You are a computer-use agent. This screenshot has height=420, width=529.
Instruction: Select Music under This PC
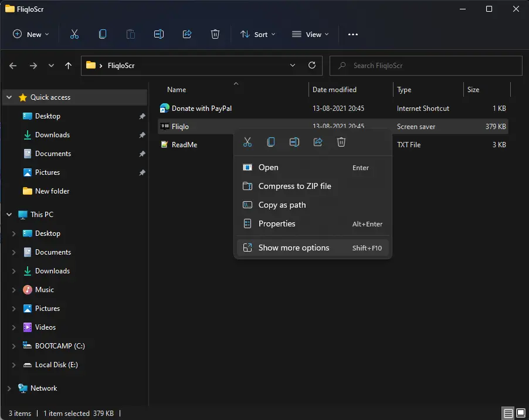click(x=45, y=290)
